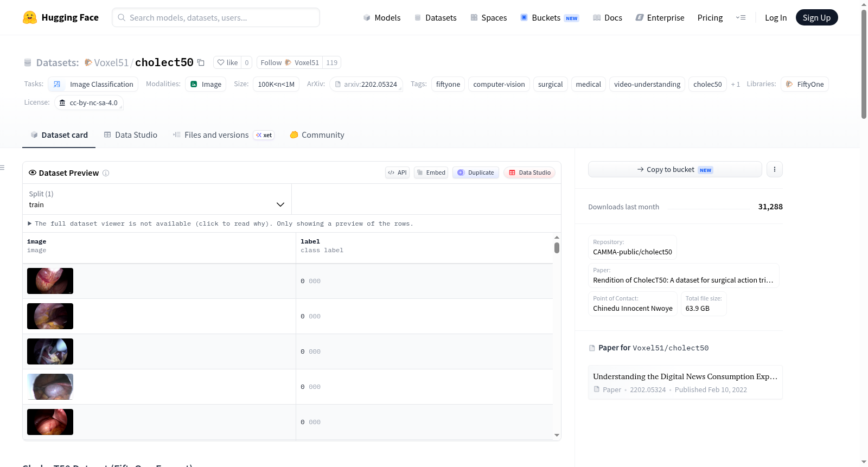The image size is (868, 467).
Task: Open Models in the top navigation
Action: (x=382, y=17)
